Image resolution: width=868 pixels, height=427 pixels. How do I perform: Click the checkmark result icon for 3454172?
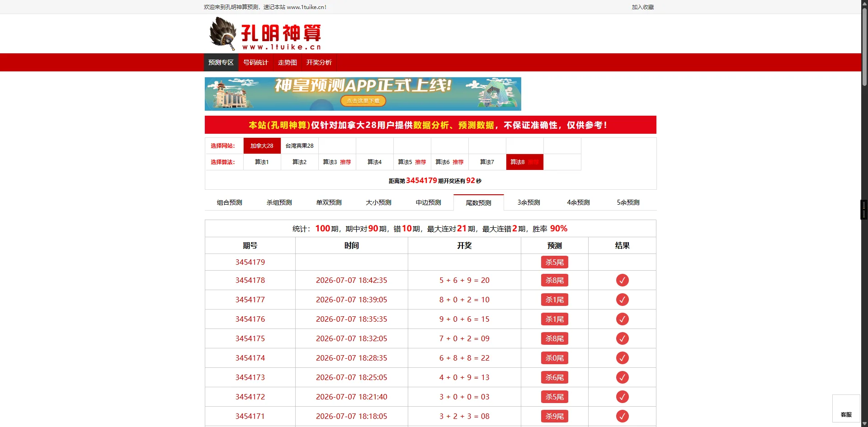click(x=622, y=397)
